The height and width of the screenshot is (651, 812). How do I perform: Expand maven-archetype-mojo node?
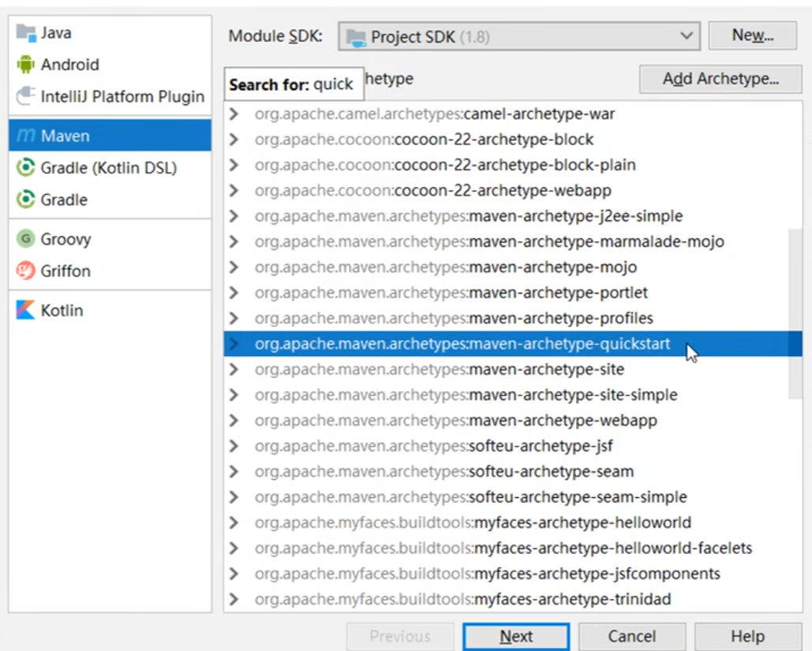pos(234,268)
